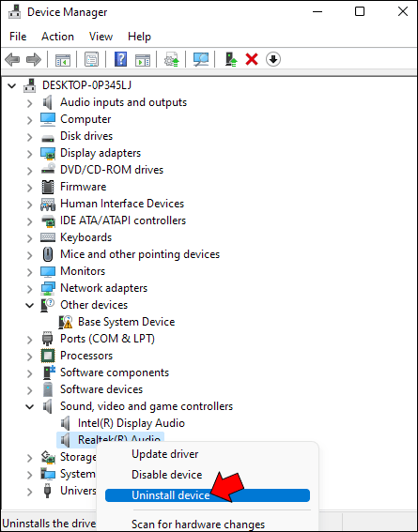Click the black down arrow toolbar icon
The image size is (418, 532).
click(x=273, y=60)
